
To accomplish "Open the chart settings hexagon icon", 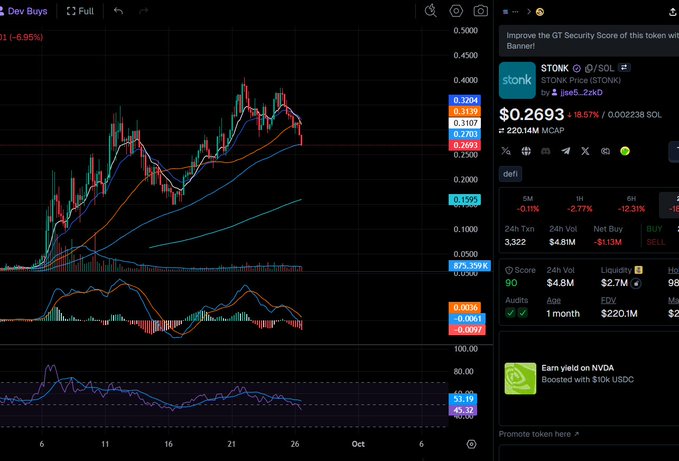I will [456, 10].
